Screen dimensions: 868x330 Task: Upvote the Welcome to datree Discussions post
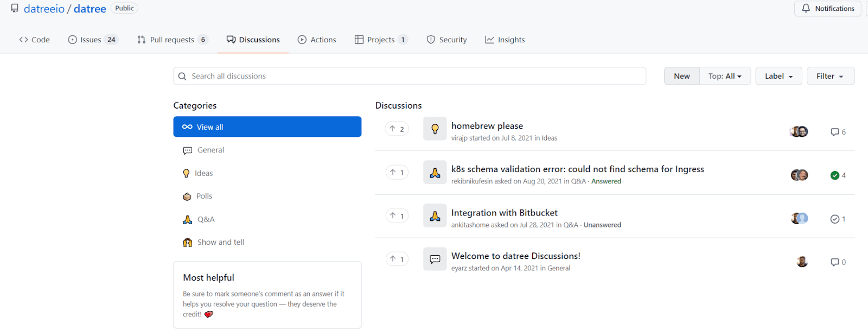tap(397, 259)
